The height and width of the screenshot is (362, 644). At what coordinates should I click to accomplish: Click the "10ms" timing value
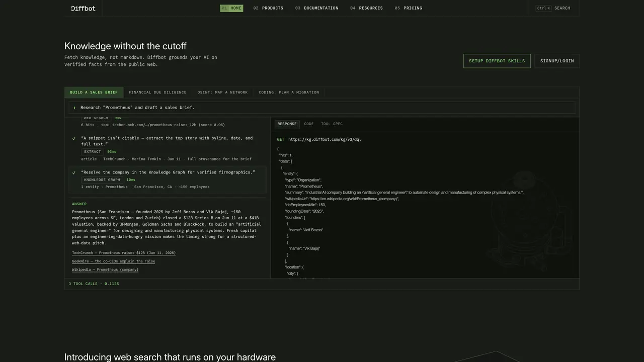coord(131,179)
